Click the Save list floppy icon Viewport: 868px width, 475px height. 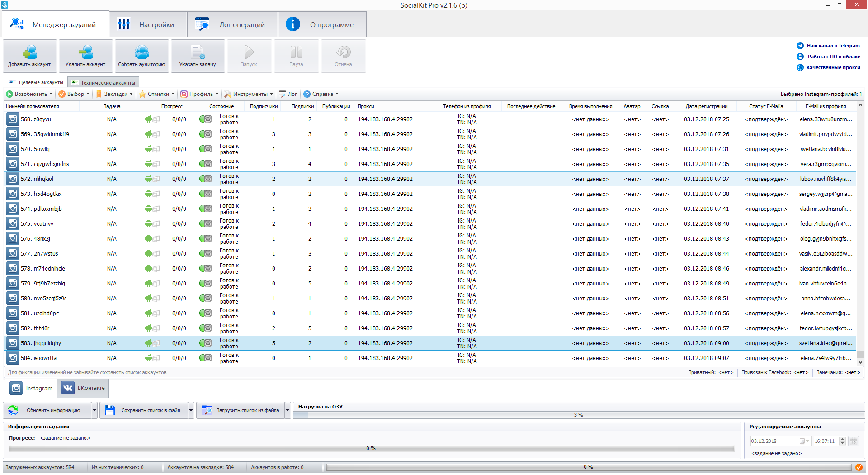point(110,410)
